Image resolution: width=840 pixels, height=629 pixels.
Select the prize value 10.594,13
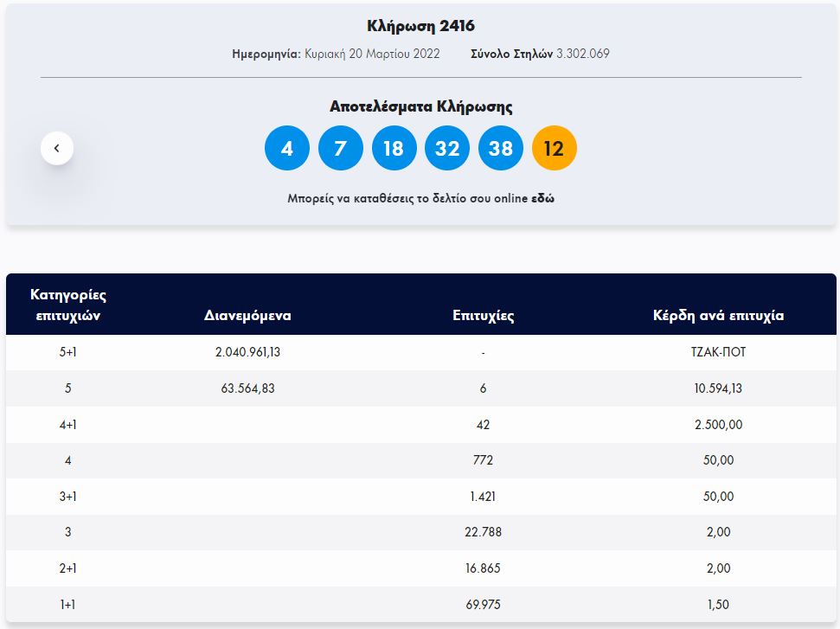coord(718,388)
